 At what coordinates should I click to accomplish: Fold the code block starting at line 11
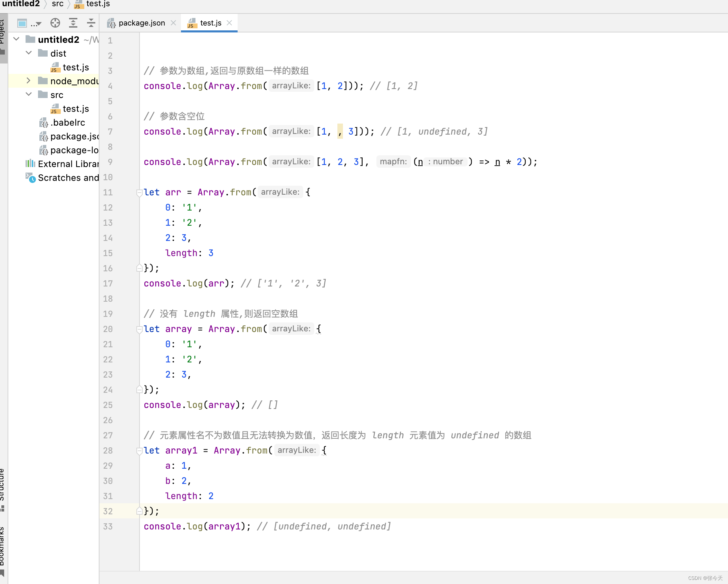coord(140,193)
